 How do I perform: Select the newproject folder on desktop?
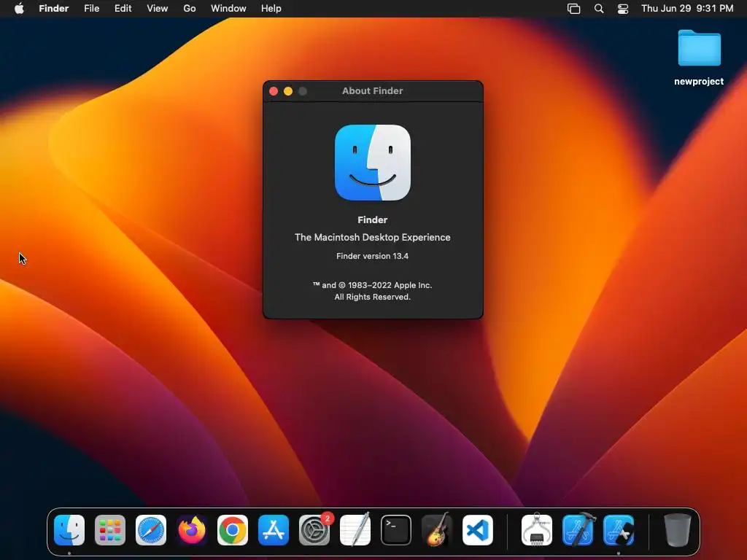pyautogui.click(x=700, y=47)
